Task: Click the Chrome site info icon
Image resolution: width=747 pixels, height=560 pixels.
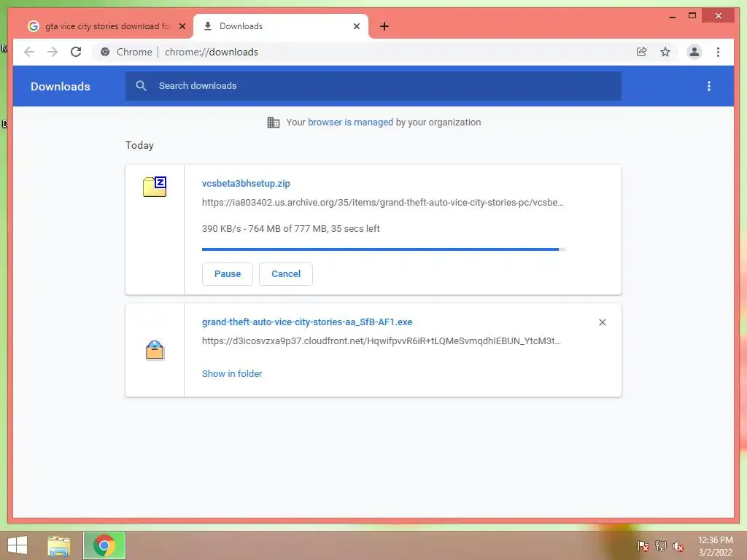Action: [x=105, y=52]
